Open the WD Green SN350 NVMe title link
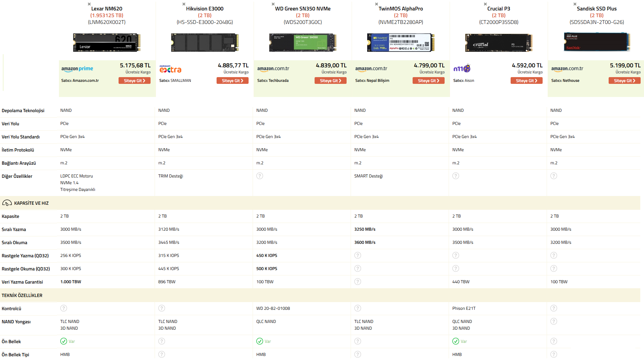This screenshot has width=644, height=361. (303, 9)
